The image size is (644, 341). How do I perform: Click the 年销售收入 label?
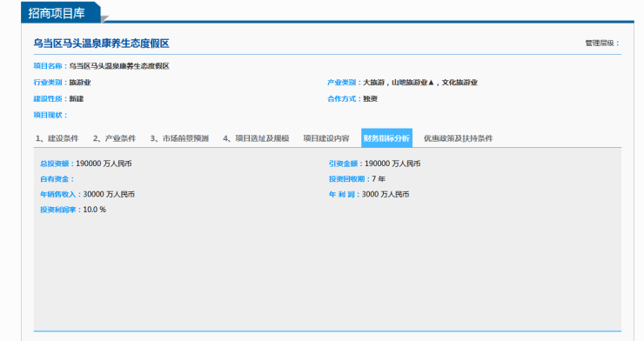(60, 195)
